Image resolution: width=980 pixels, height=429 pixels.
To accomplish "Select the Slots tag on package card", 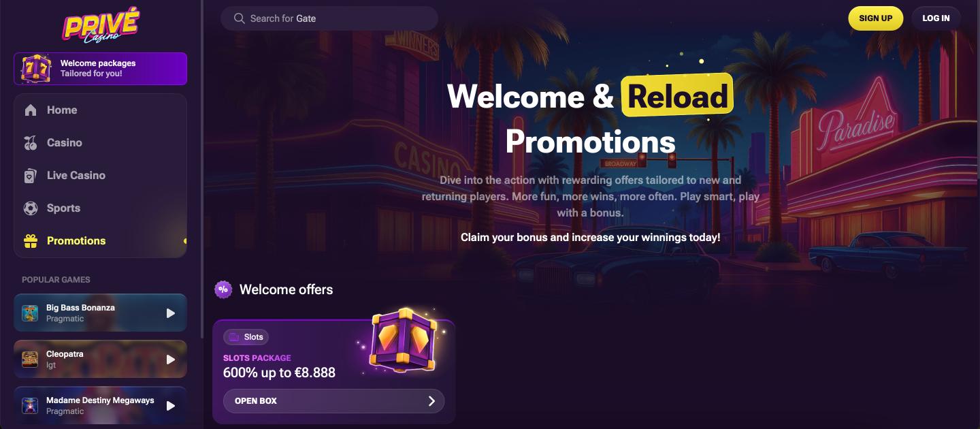I will pos(246,337).
